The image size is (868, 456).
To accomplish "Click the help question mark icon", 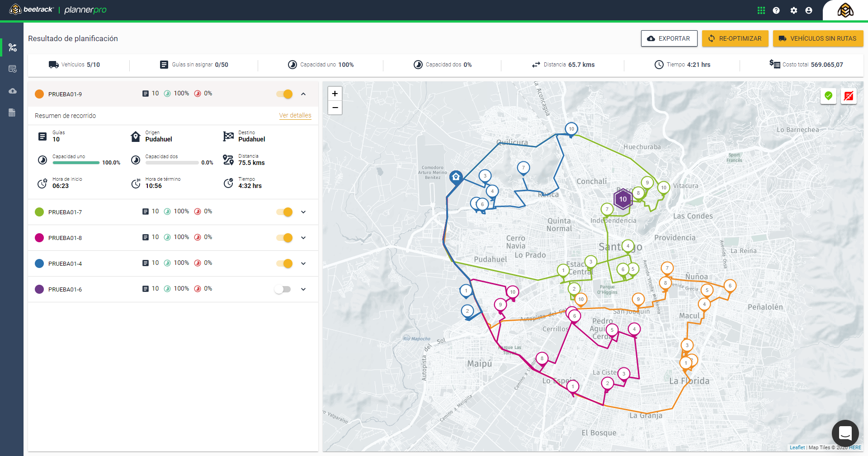I will (x=776, y=10).
